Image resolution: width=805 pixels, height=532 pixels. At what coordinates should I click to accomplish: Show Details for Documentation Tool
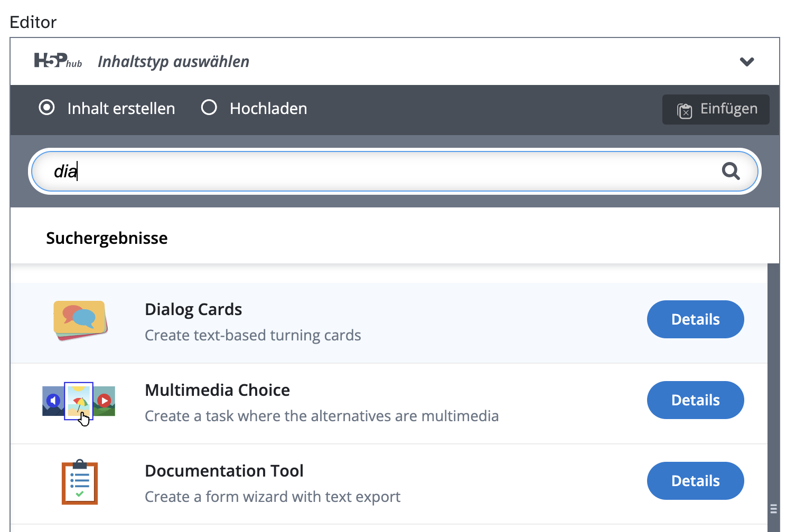(x=695, y=481)
